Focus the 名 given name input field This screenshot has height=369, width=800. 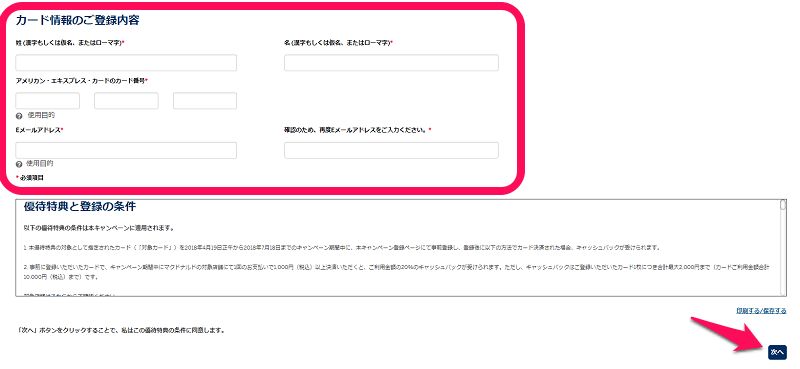coord(391,63)
